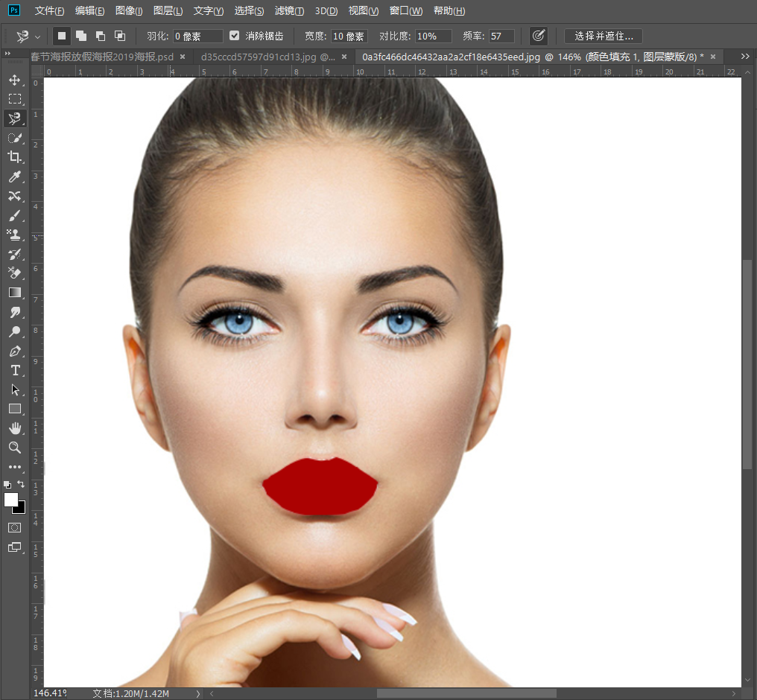Activate the Clone Stamp tool
The image size is (757, 700).
pos(14,235)
